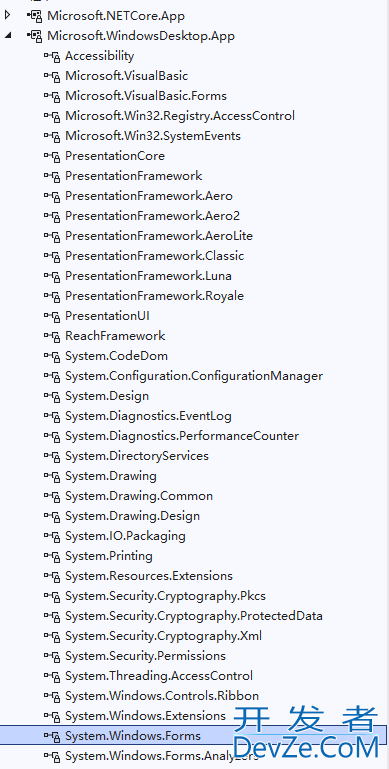Collapse the Microsoft.WindowsDesktop.App framework node

7,36
